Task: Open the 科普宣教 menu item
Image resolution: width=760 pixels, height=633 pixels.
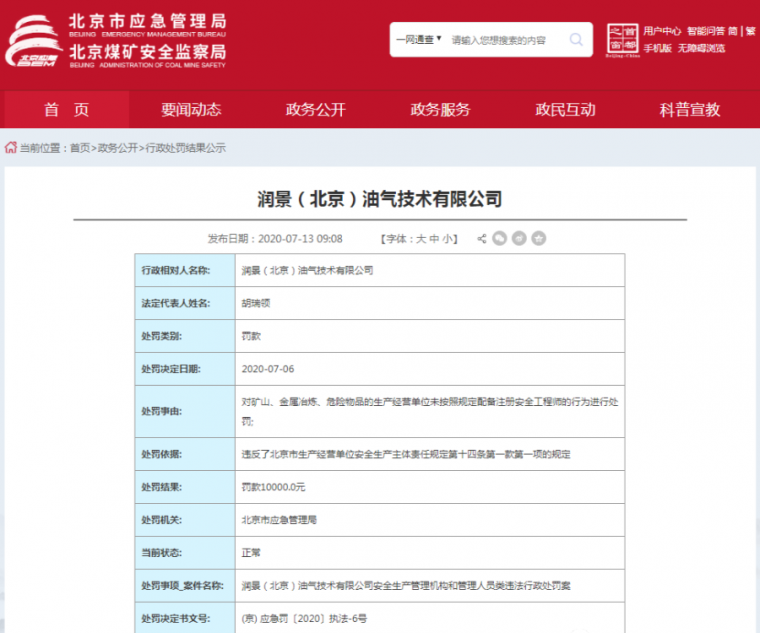Action: pyautogui.click(x=689, y=110)
